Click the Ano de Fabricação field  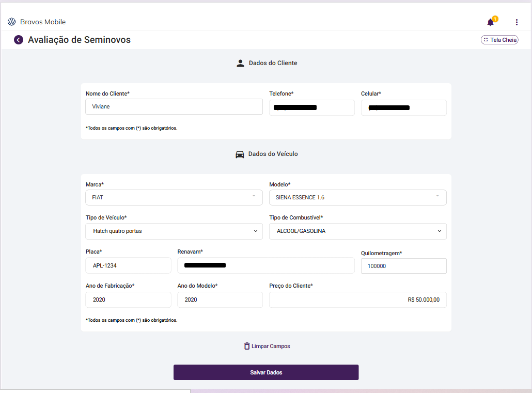[128, 300]
